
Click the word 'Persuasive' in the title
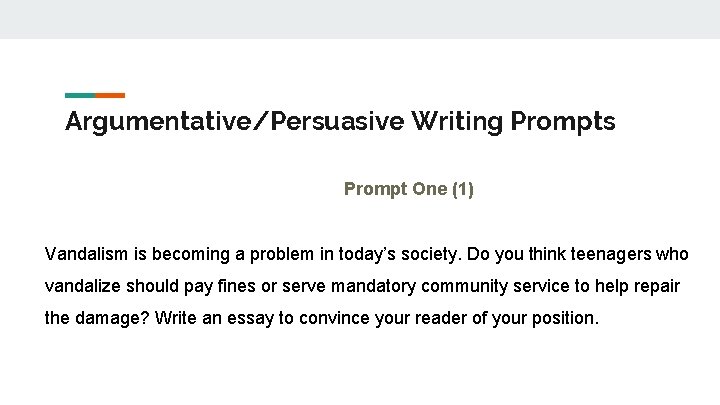pyautogui.click(x=329, y=122)
